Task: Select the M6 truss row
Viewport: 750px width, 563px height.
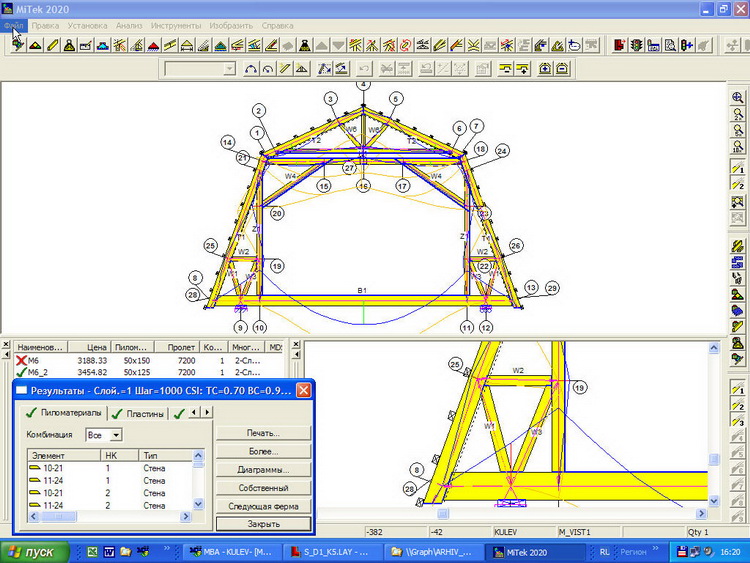Action: tap(148, 361)
